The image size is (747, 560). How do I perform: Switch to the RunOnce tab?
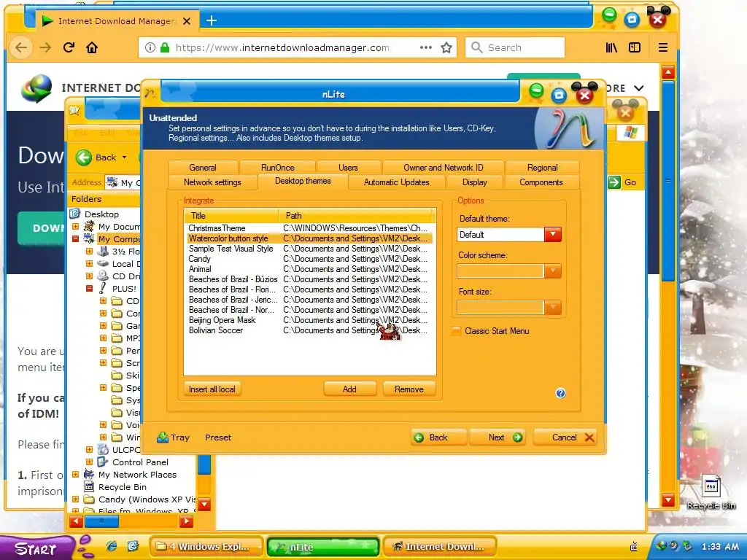tap(278, 167)
